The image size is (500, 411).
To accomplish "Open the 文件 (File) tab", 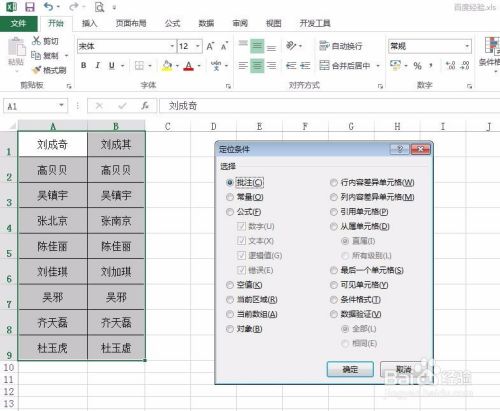I will 18,23.
